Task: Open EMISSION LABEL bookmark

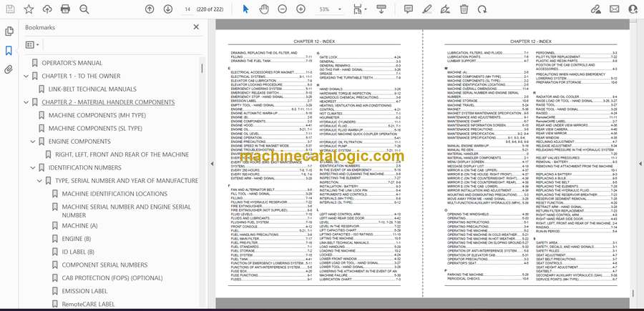Action: [84, 291]
